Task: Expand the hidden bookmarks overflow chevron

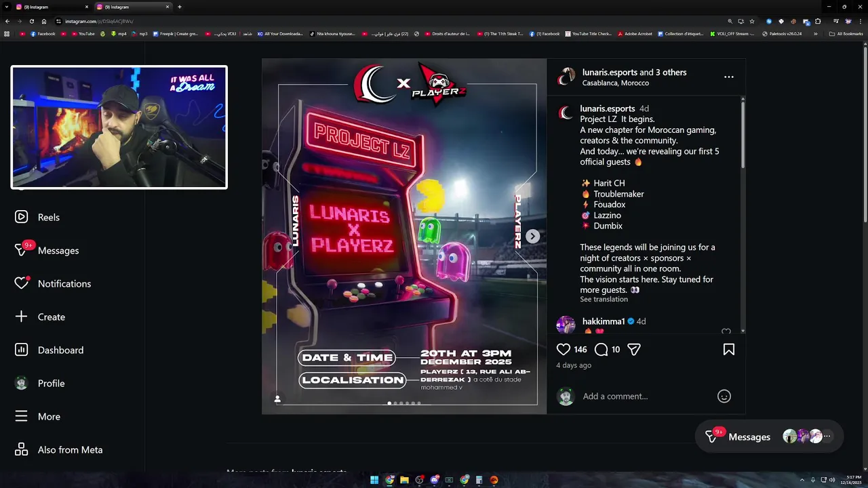Action: pyautogui.click(x=815, y=33)
